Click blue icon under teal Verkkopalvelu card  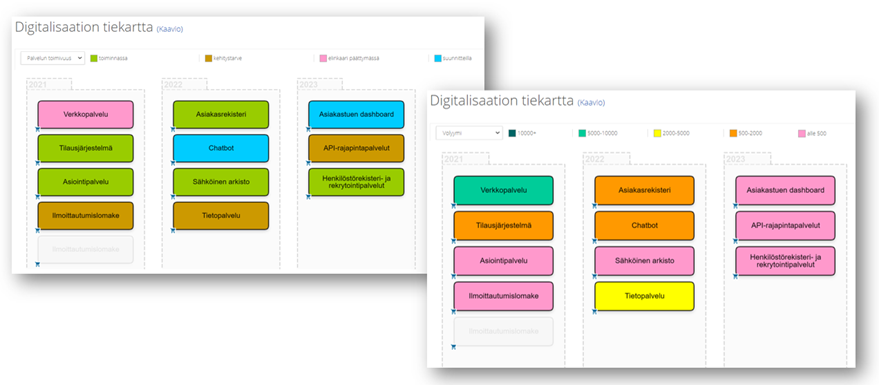click(x=454, y=206)
